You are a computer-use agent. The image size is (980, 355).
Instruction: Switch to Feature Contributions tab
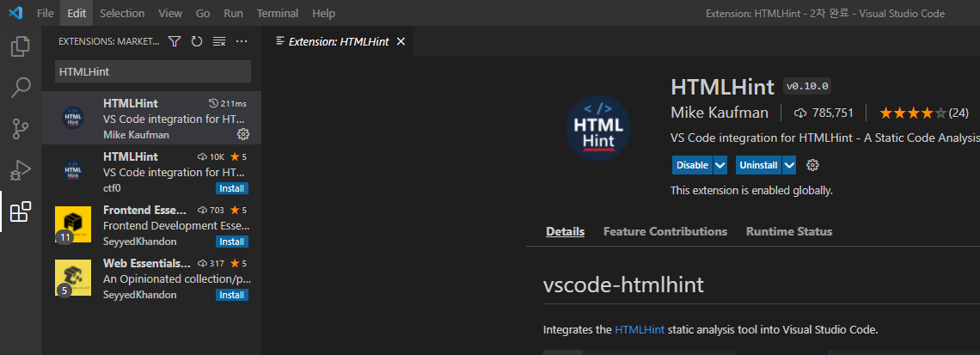click(665, 231)
